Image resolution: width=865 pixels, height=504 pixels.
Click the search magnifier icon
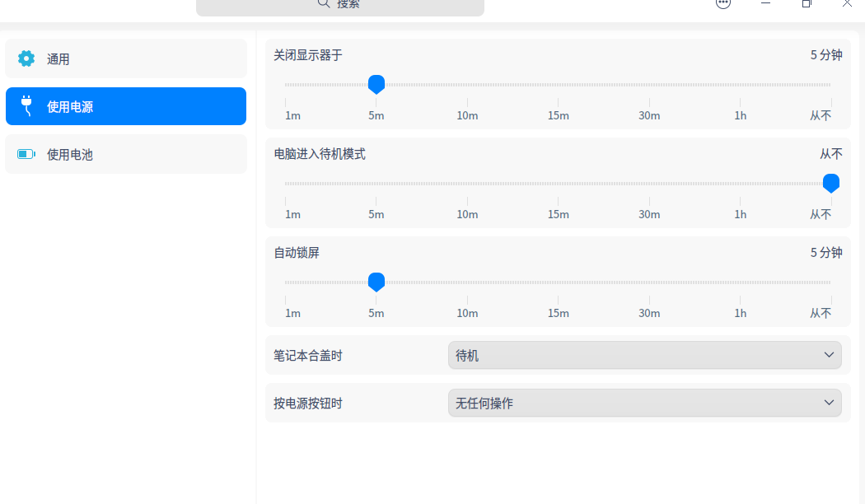(x=325, y=5)
